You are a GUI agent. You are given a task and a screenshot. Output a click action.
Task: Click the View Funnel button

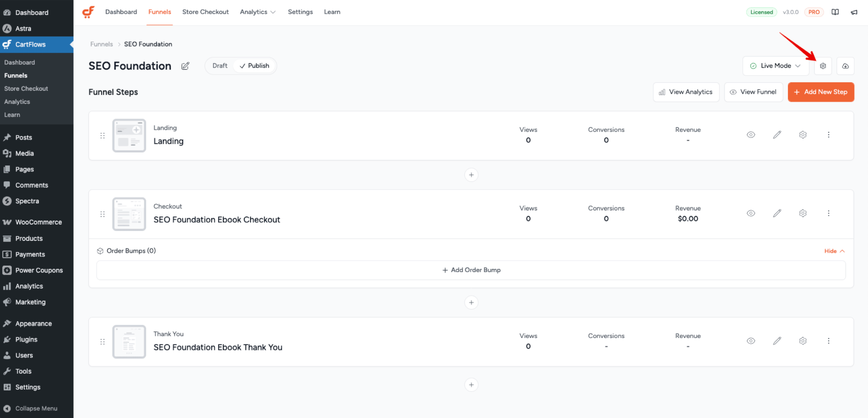754,92
